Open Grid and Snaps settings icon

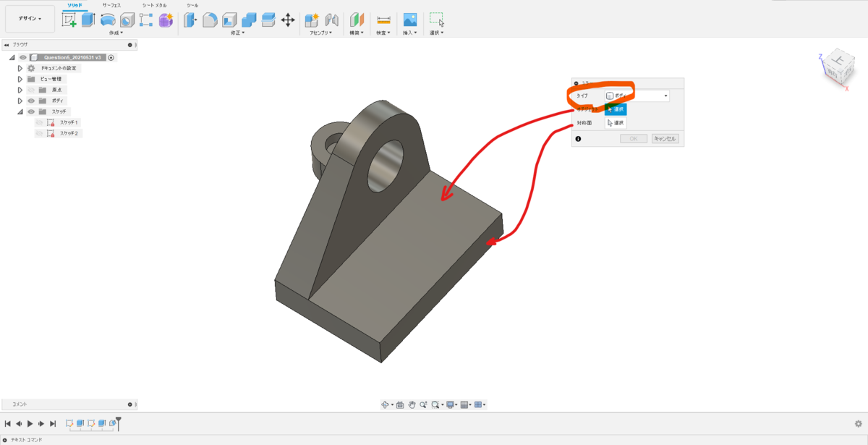pos(465,405)
